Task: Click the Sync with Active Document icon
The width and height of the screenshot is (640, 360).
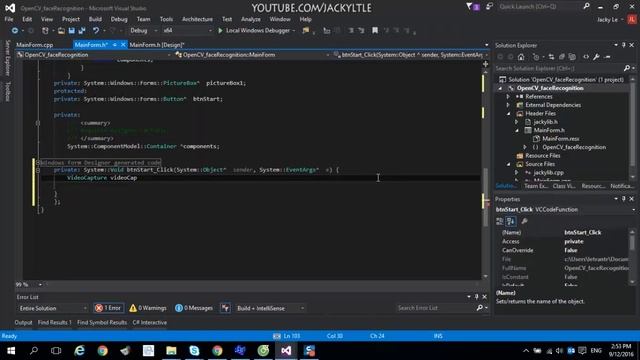Action: [551, 57]
